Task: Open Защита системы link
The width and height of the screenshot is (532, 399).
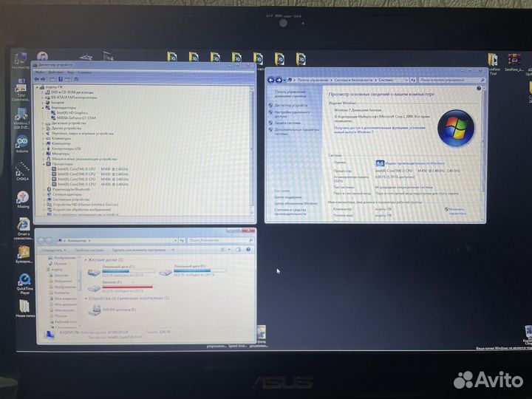Action: point(287,123)
